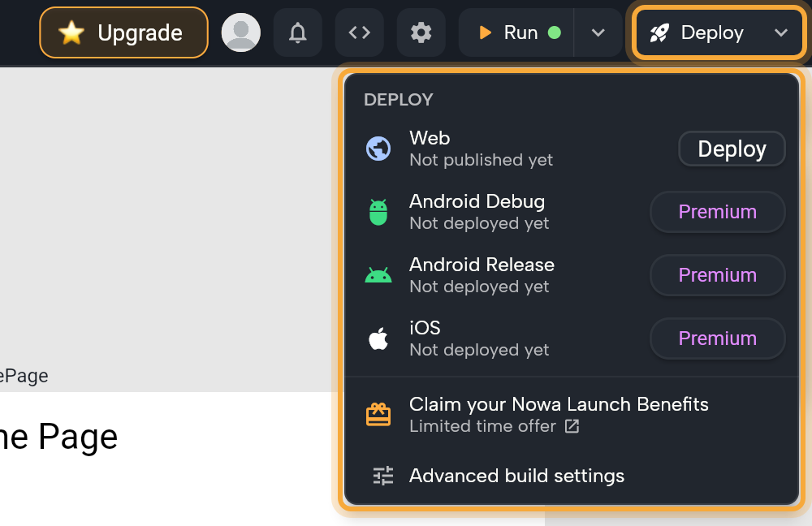Screen dimensions: 812x526
Task: Click the Android Debug robot icon
Action: [x=378, y=212]
